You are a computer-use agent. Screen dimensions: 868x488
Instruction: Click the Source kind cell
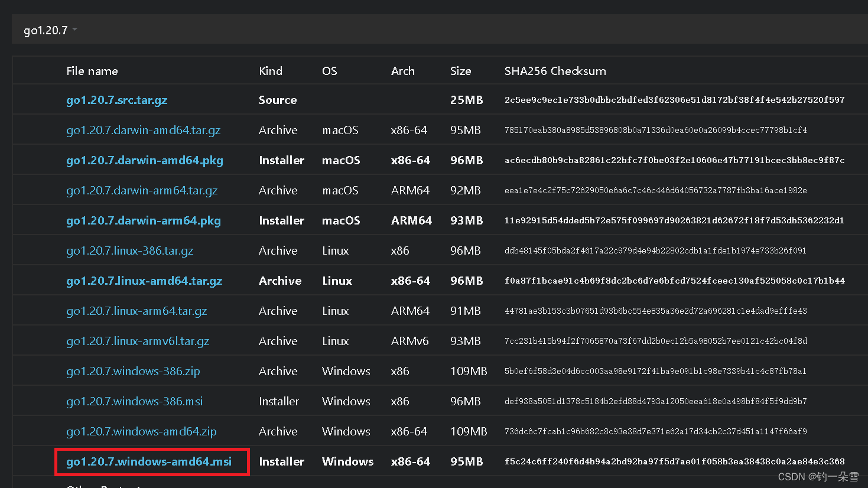click(278, 100)
